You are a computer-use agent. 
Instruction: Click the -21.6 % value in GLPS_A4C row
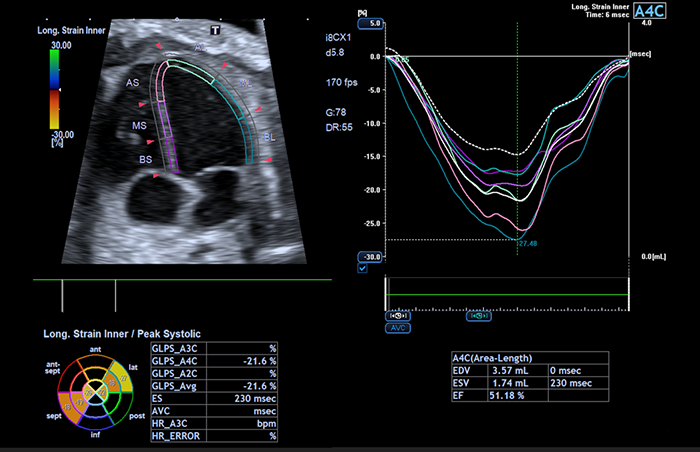260,361
